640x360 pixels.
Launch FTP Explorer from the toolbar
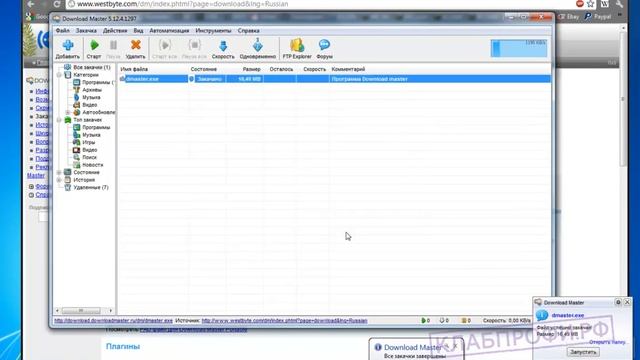point(297,49)
